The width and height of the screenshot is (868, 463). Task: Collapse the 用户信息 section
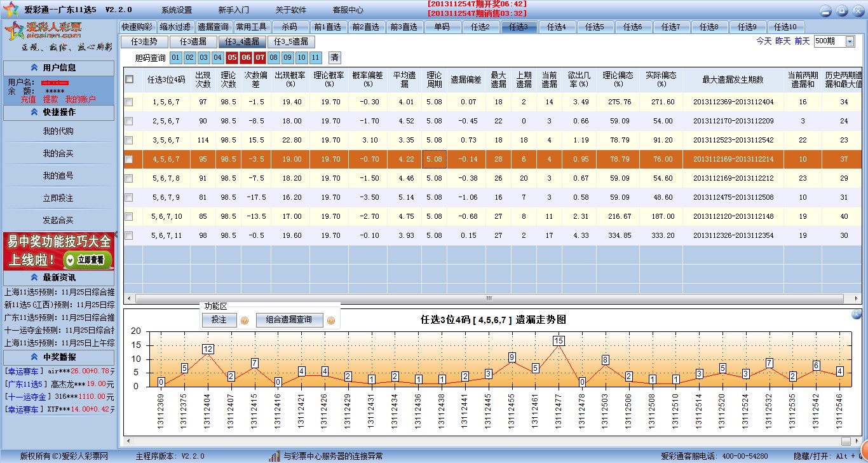[34, 68]
